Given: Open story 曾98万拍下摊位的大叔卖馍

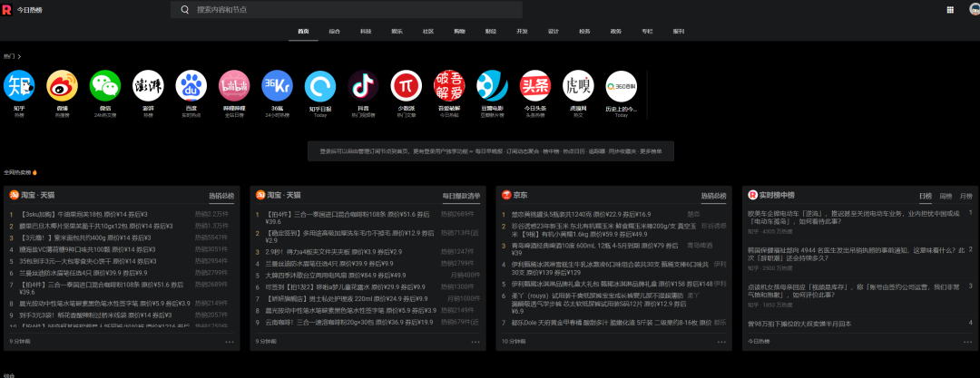Looking at the screenshot, I should (799, 324).
